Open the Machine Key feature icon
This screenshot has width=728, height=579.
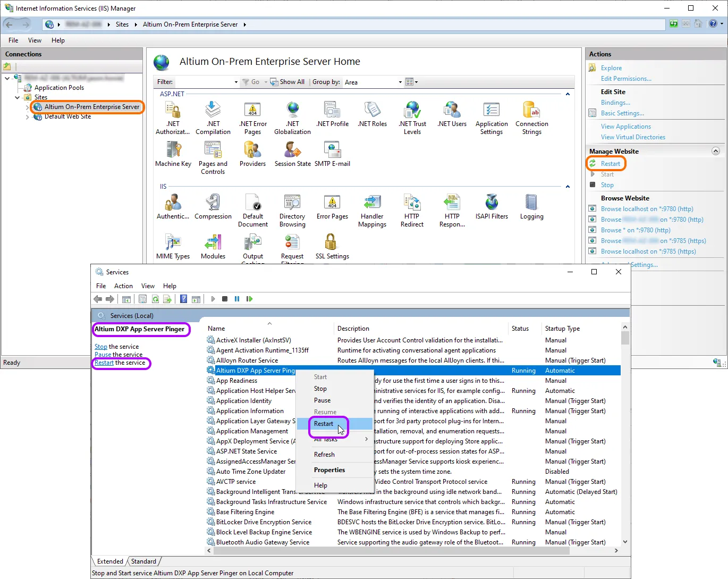pyautogui.click(x=173, y=151)
